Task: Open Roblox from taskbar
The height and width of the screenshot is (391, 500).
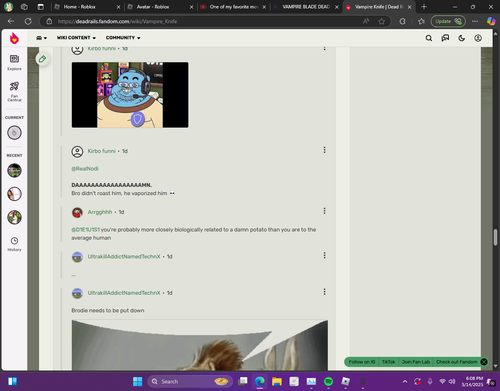Action: click(346, 381)
